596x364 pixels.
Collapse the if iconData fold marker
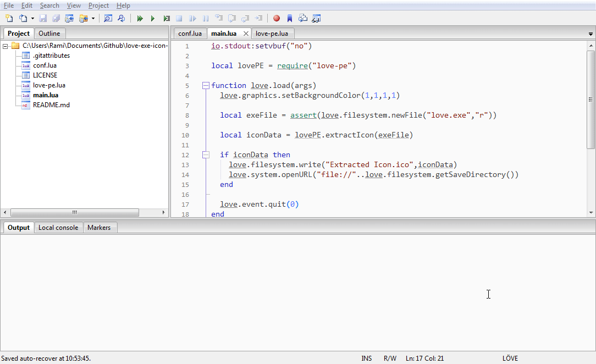[206, 155]
